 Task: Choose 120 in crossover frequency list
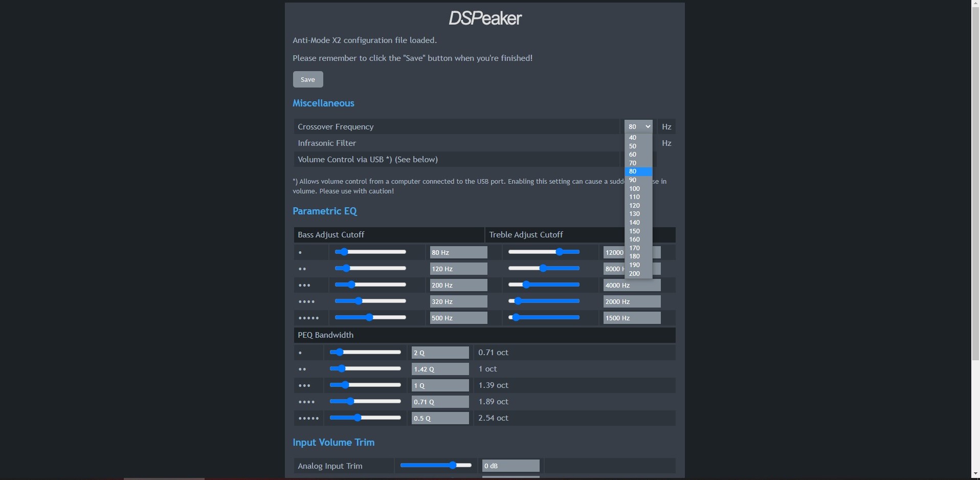tap(638, 206)
